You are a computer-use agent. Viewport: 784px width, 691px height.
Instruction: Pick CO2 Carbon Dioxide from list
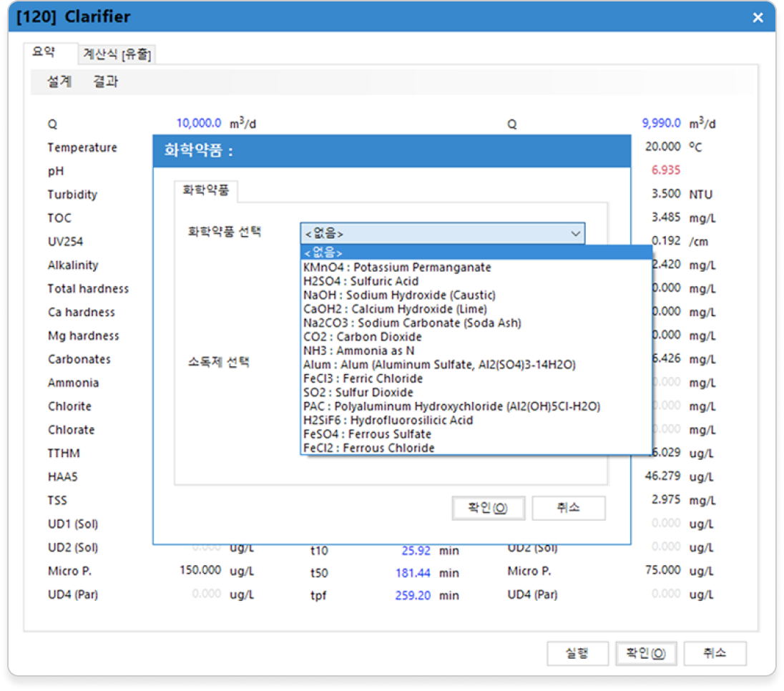[362, 337]
